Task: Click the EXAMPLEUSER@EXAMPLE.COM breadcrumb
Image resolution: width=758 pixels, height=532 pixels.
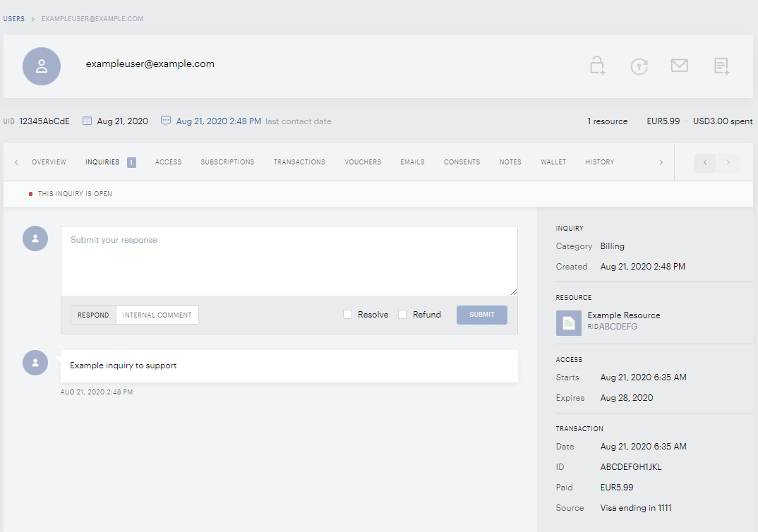Action: pos(92,19)
